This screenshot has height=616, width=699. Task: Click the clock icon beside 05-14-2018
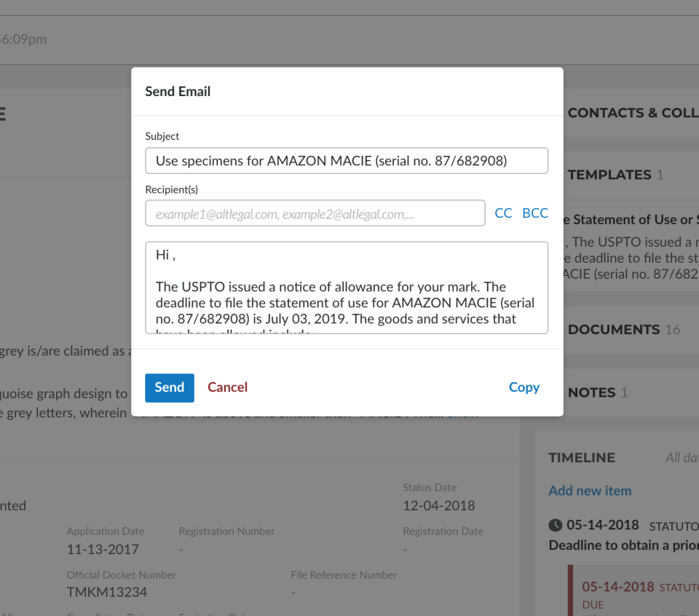pyautogui.click(x=555, y=525)
